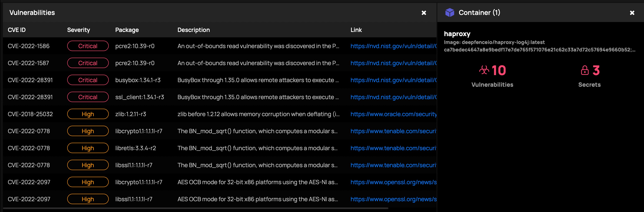Open Oracle security link for CVE-2018-25032
The width and height of the screenshot is (644, 212).
coord(394,114)
